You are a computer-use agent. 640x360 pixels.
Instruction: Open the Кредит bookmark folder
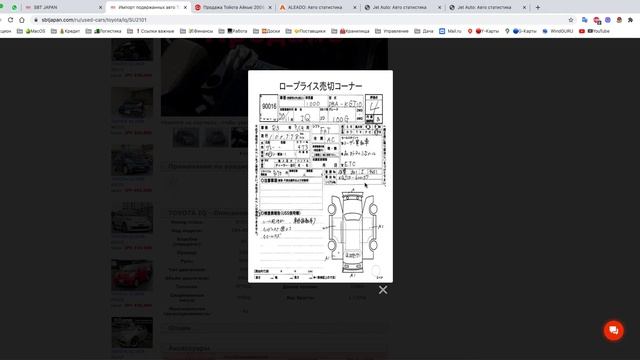coord(65,31)
